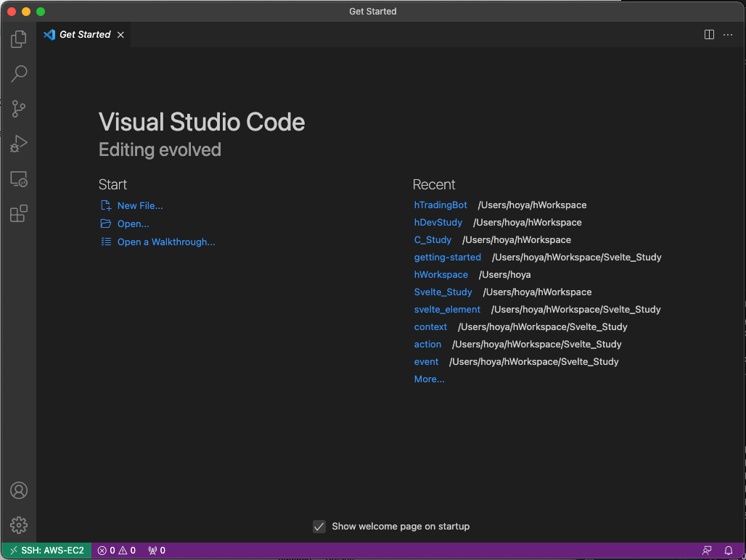The height and width of the screenshot is (560, 746).
Task: Open the Accounts icon in activity bar
Action: tap(19, 490)
